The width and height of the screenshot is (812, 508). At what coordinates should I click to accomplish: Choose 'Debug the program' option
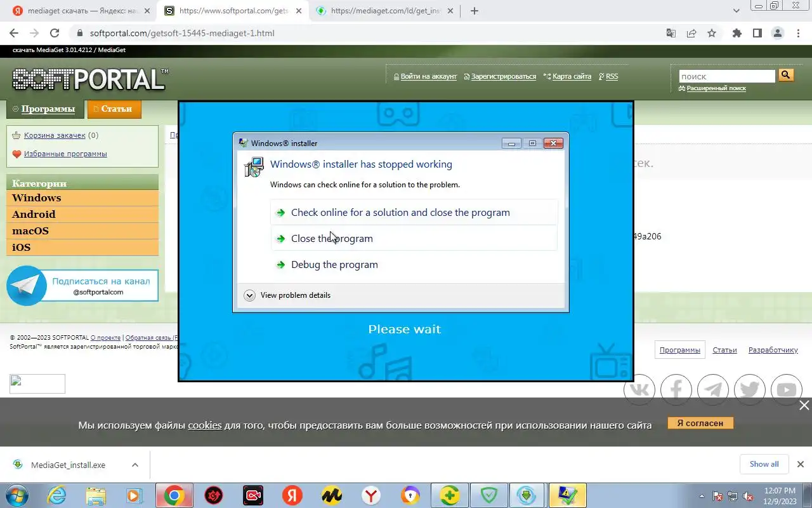414,264
